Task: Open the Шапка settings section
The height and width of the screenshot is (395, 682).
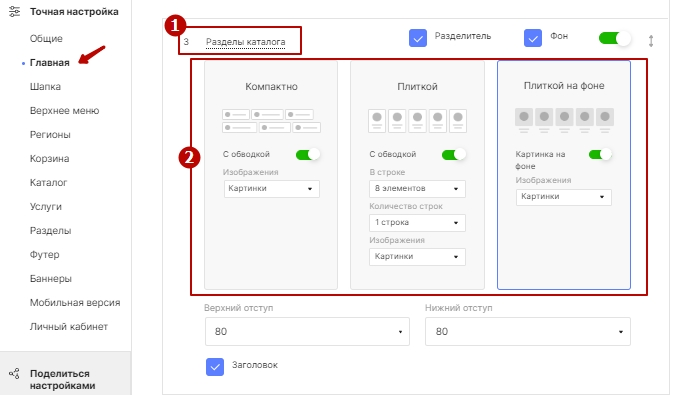Action: pos(45,87)
